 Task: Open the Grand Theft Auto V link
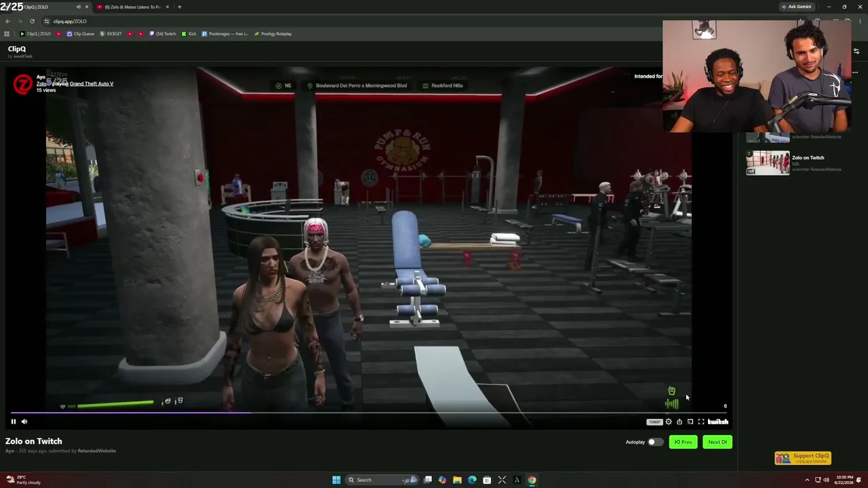click(92, 84)
